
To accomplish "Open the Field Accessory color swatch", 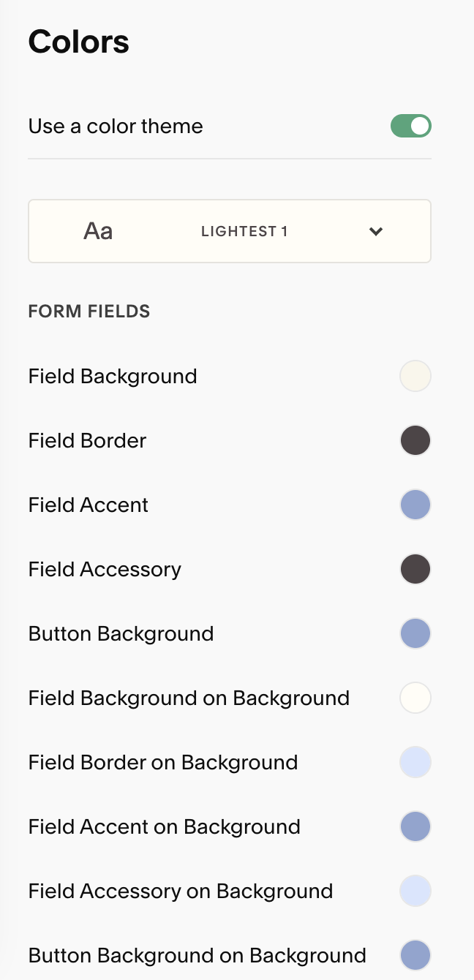I will tap(415, 570).
